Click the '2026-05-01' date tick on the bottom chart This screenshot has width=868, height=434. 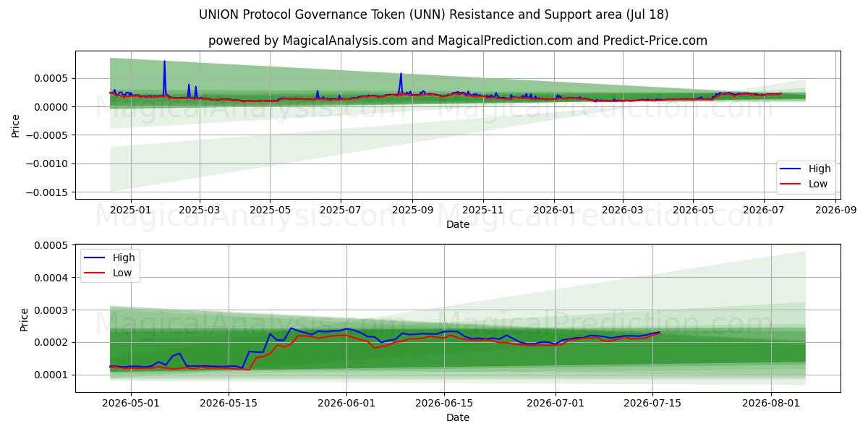tap(131, 405)
